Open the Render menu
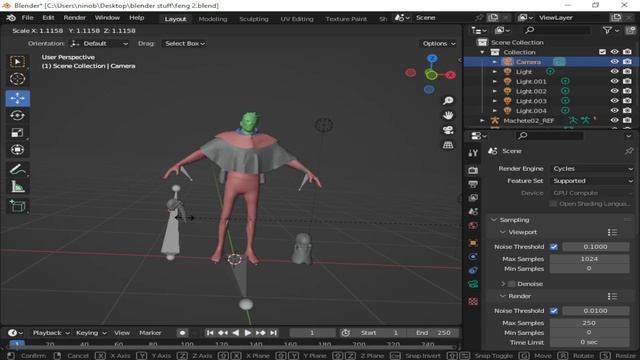This screenshot has height=360, width=640. point(75,18)
